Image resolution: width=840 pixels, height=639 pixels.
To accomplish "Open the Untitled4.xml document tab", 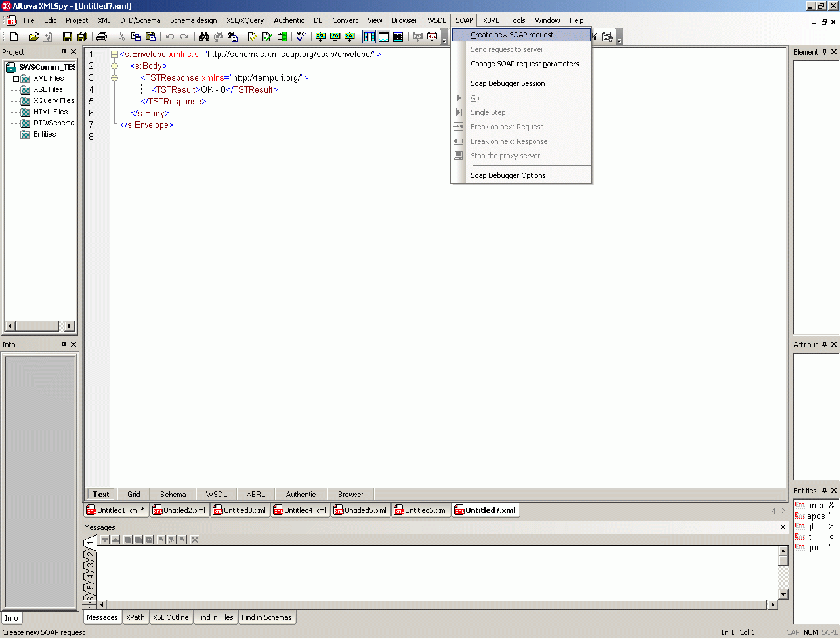I will [301, 510].
